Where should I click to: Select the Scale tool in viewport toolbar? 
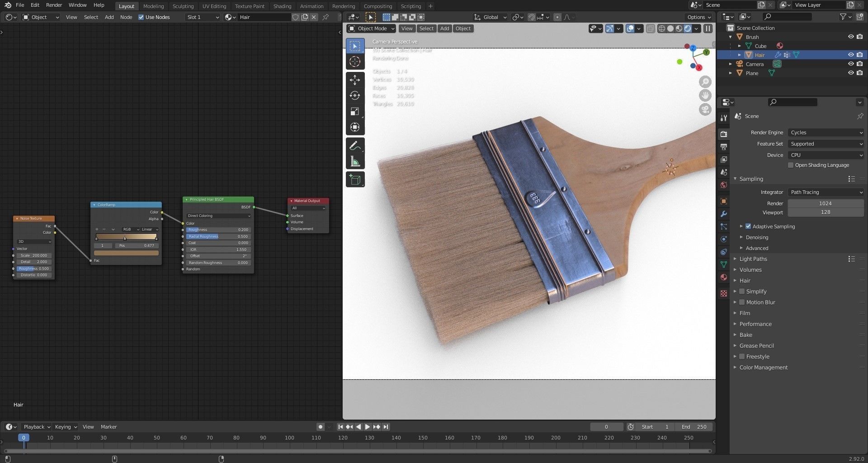(x=355, y=112)
